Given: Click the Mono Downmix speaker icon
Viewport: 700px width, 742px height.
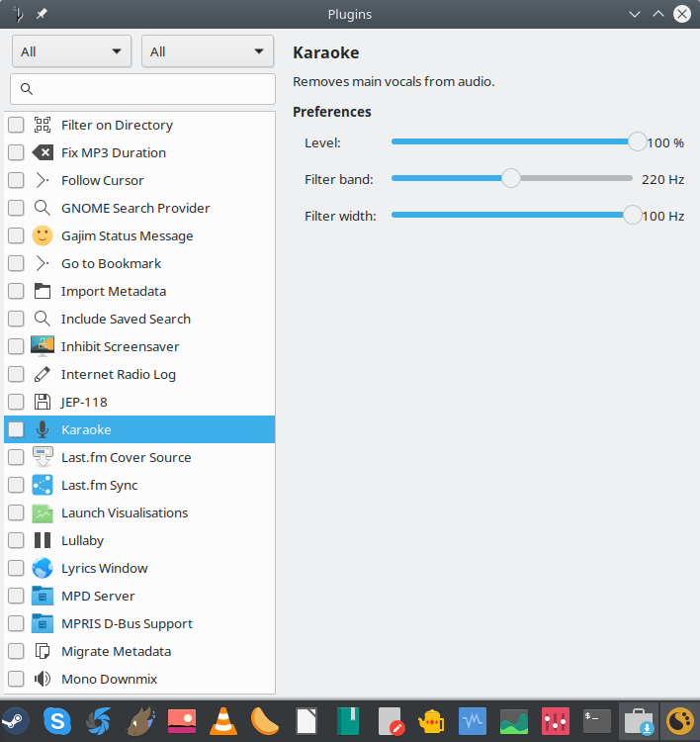Looking at the screenshot, I should pos(42,679).
